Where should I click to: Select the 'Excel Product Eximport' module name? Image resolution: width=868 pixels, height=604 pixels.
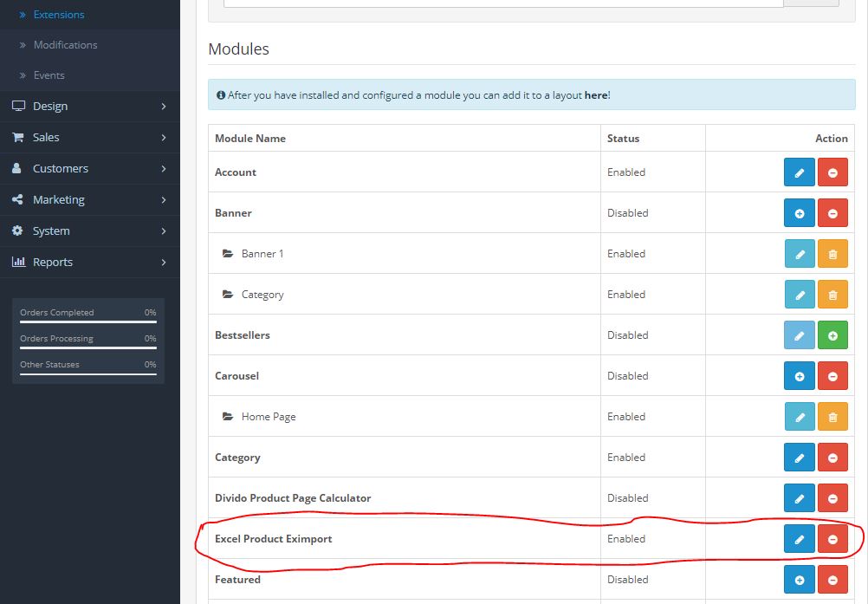pos(274,539)
